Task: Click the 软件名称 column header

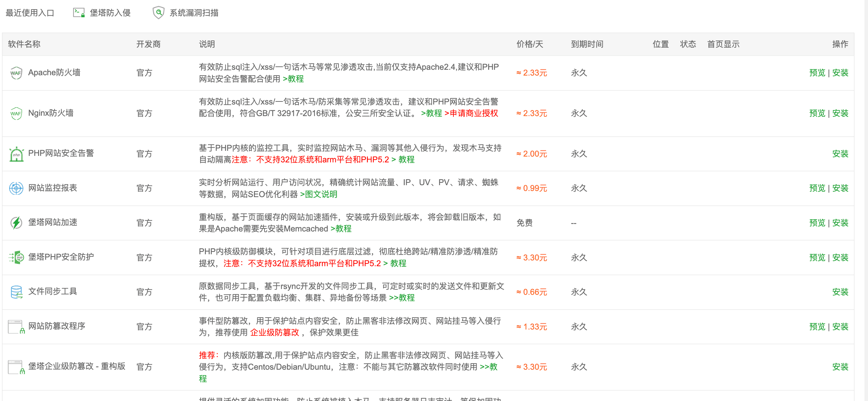Action: pos(24,44)
